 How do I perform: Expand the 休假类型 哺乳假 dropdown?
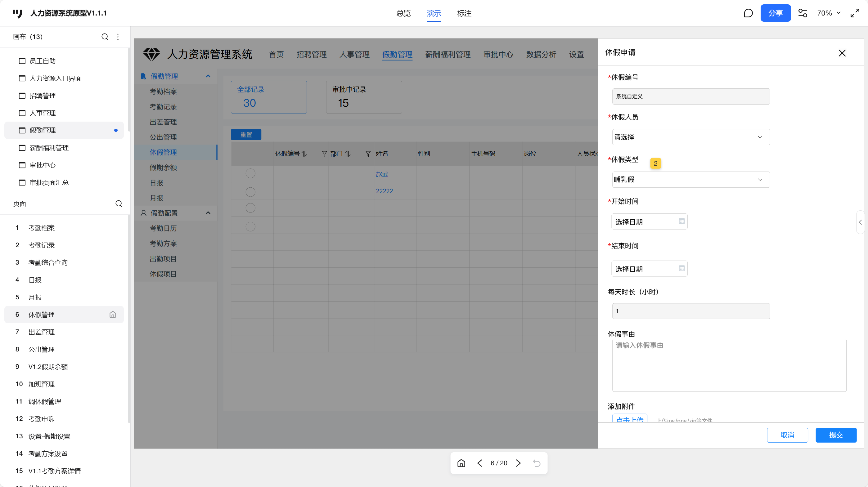point(691,180)
